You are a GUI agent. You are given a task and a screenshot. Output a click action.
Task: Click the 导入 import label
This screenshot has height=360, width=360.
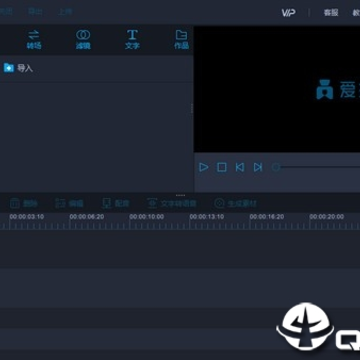tap(25, 68)
